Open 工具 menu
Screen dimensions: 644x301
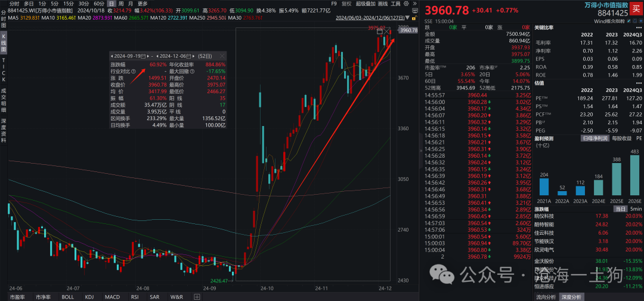[395, 4]
